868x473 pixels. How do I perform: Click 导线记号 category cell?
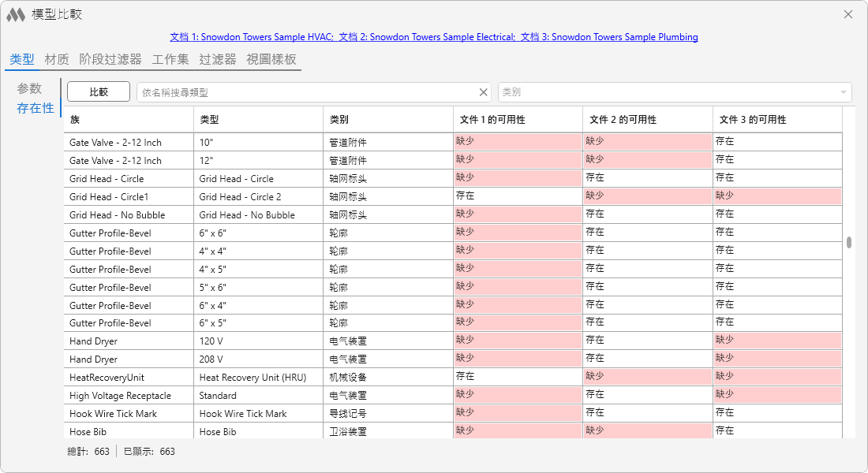tap(388, 414)
